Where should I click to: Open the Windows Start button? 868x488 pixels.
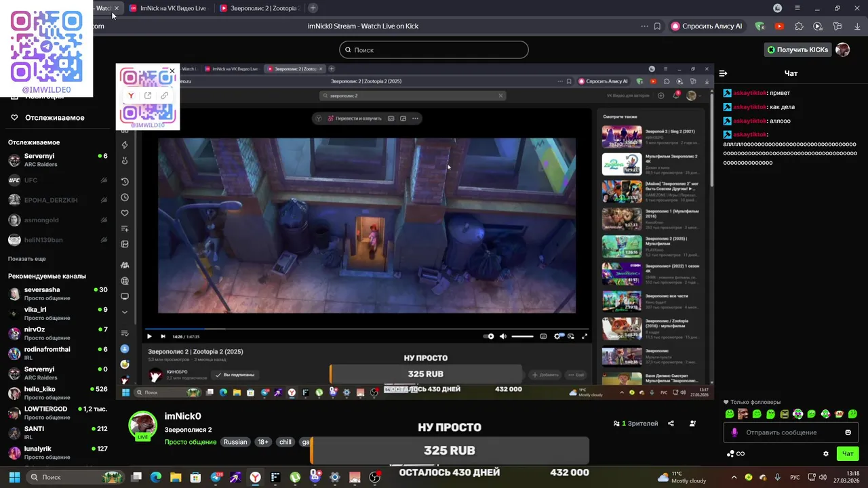pyautogui.click(x=14, y=477)
